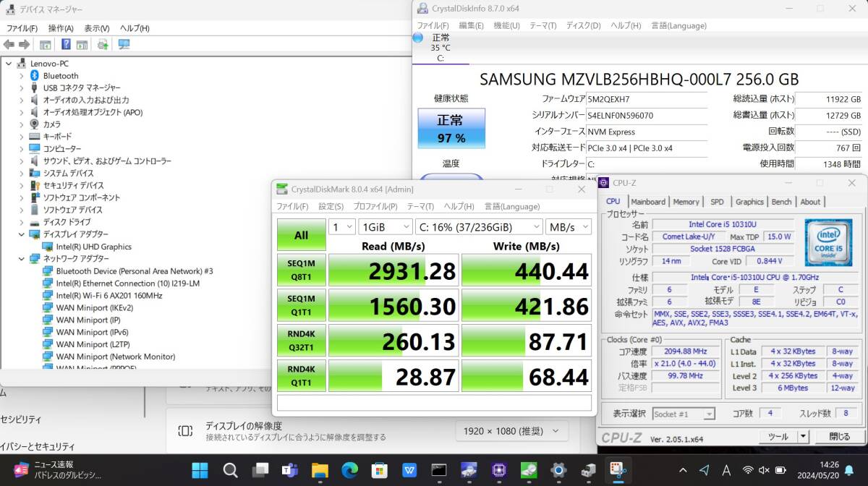Run the SEQ1M Q8T1 benchmark
The height and width of the screenshot is (486, 868).
301,270
